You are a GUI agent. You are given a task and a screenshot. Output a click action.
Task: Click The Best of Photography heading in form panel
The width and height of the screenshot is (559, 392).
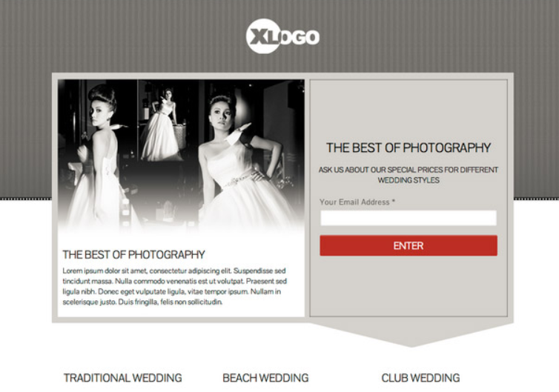tap(408, 148)
